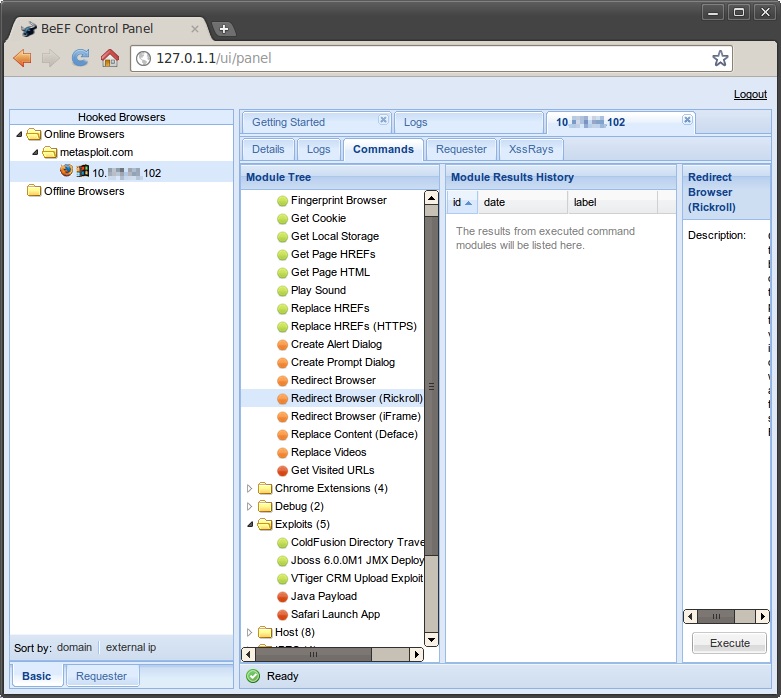Select the Get Page HTML module

point(330,272)
